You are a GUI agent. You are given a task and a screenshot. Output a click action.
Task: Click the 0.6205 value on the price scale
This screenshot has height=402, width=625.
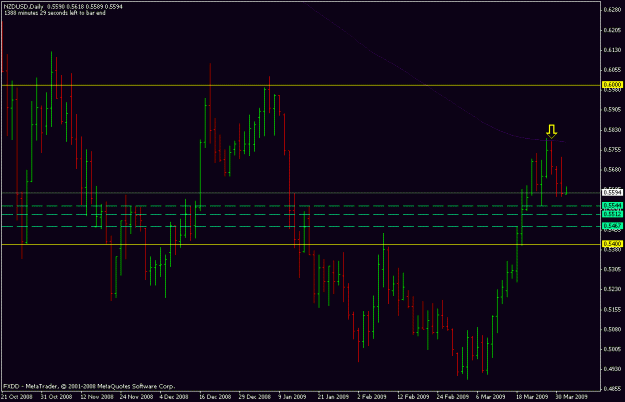pyautogui.click(x=612, y=30)
